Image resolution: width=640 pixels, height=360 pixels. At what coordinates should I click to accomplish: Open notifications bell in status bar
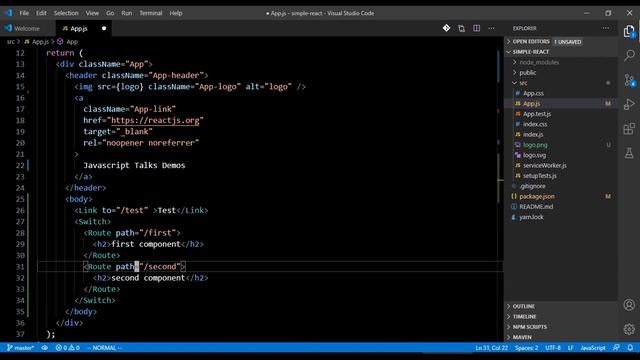[630, 348]
